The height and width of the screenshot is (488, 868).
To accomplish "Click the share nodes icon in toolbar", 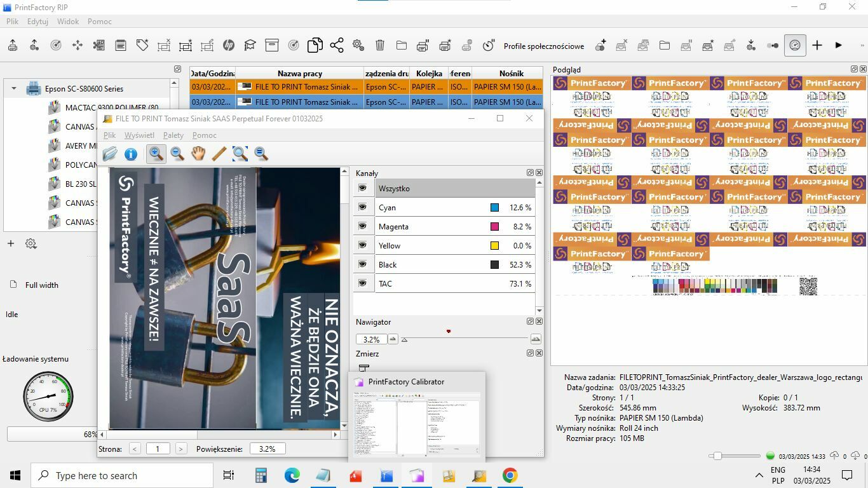I will (337, 45).
